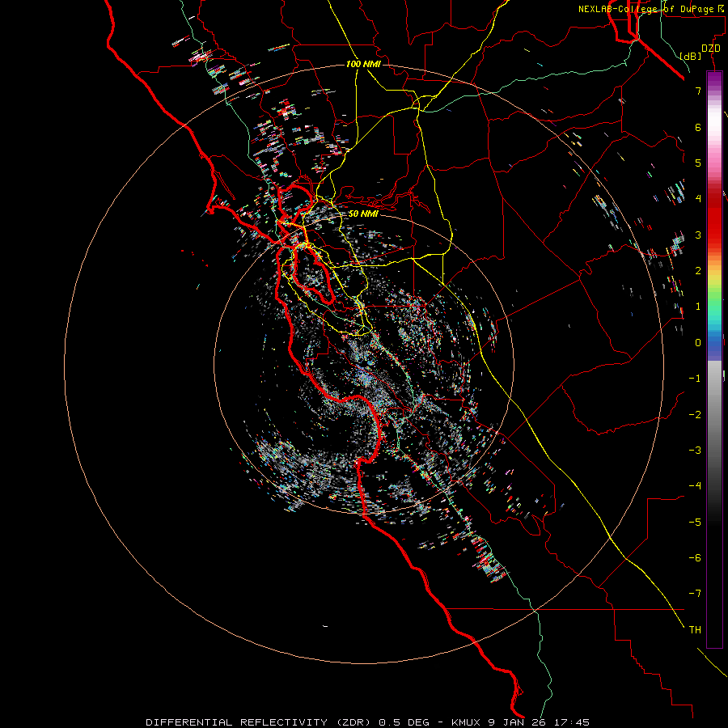
Task: Click the 7 value on the ZDR scale
Action: pyautogui.click(x=698, y=91)
